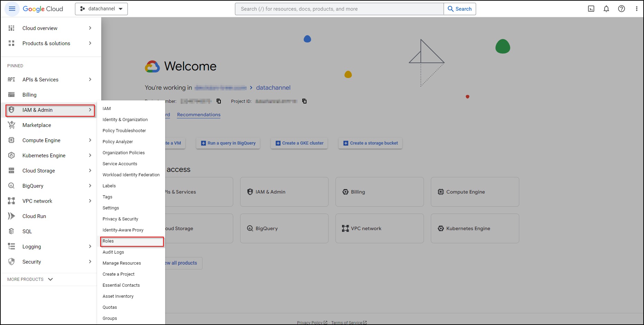644x325 pixels.
Task: Open the hamburger navigation menu
Action: coord(12,9)
